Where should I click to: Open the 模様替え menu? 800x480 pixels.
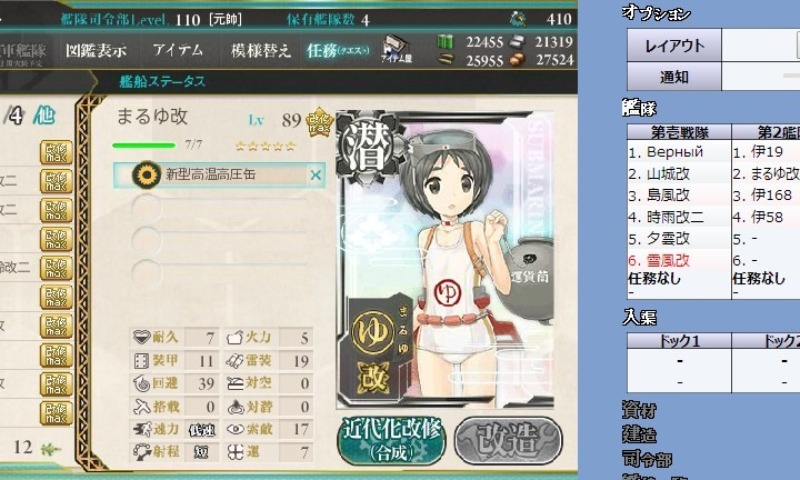tap(260, 50)
